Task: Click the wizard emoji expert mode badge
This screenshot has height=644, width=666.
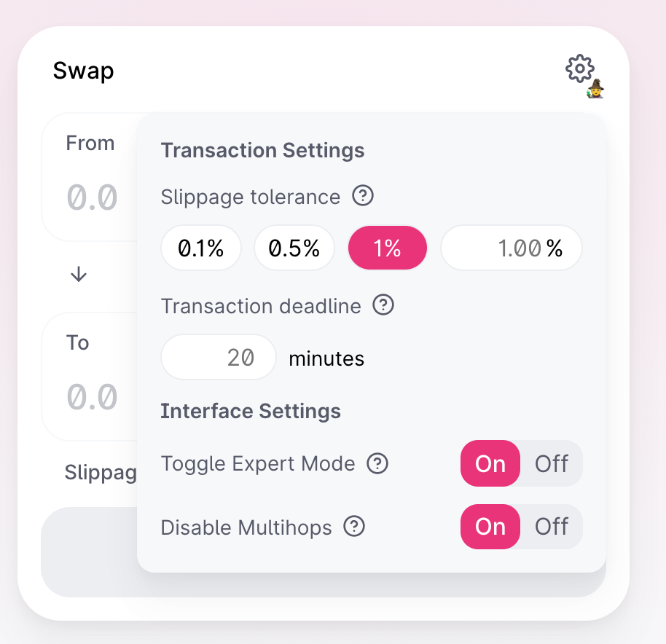Action: click(x=595, y=89)
